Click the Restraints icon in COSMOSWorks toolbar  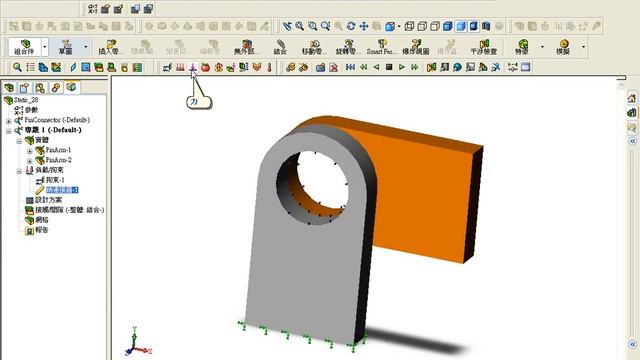point(167,67)
